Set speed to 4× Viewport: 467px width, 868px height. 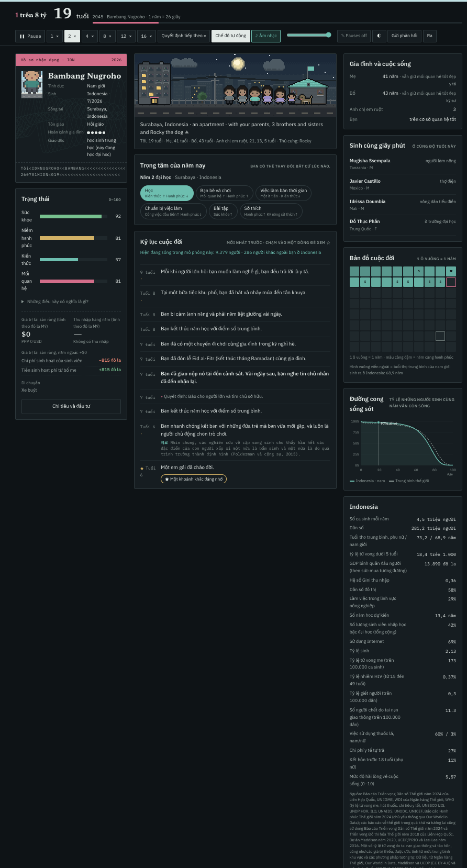[90, 36]
